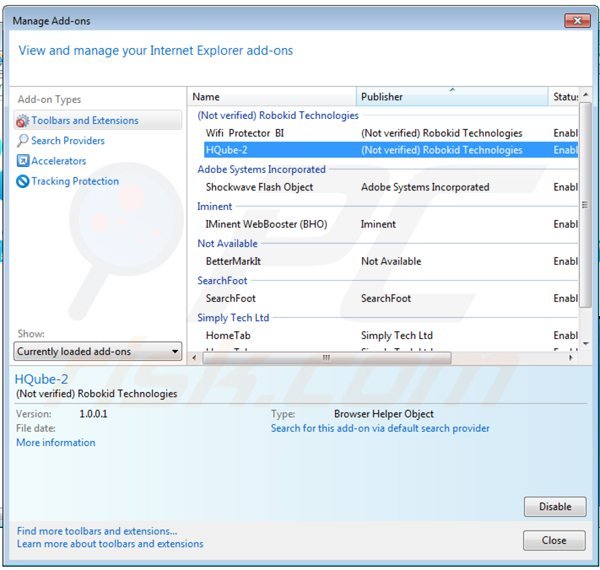Click the Search Providers magnifier icon
This screenshot has height=570, width=600.
pyautogui.click(x=22, y=141)
